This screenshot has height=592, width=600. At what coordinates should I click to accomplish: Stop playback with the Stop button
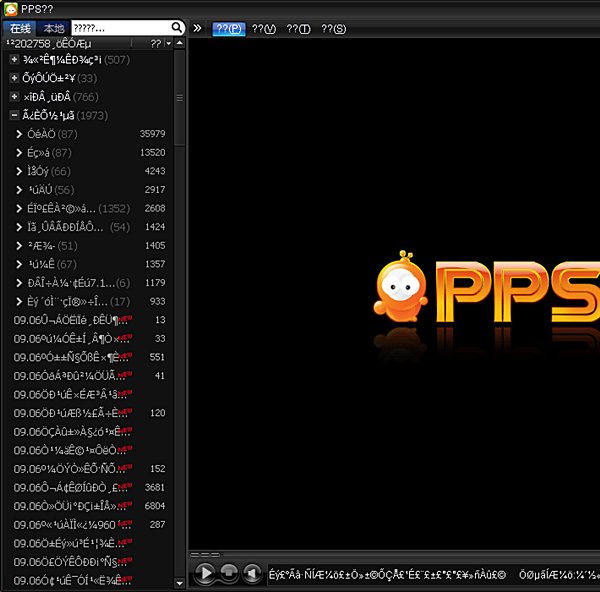[229, 573]
